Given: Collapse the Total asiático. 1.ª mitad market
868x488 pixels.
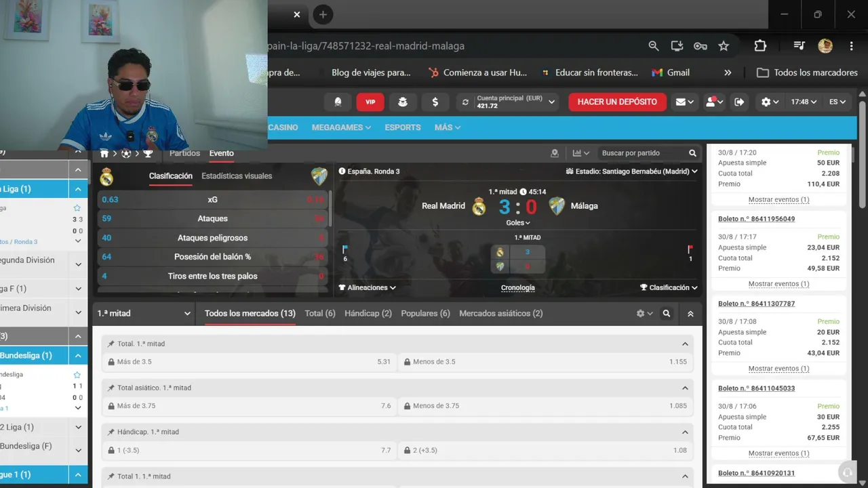Looking at the screenshot, I should 685,388.
